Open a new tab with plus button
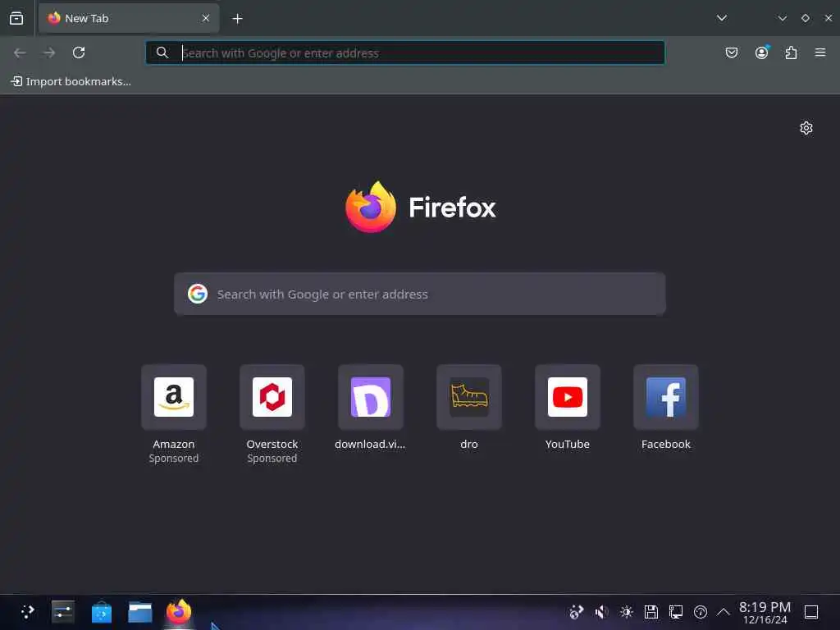Screen dimensions: 840x630 pos(237,19)
